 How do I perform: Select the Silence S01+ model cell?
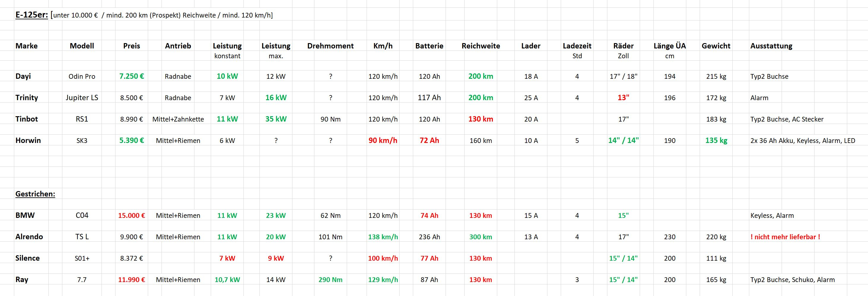coord(82,258)
